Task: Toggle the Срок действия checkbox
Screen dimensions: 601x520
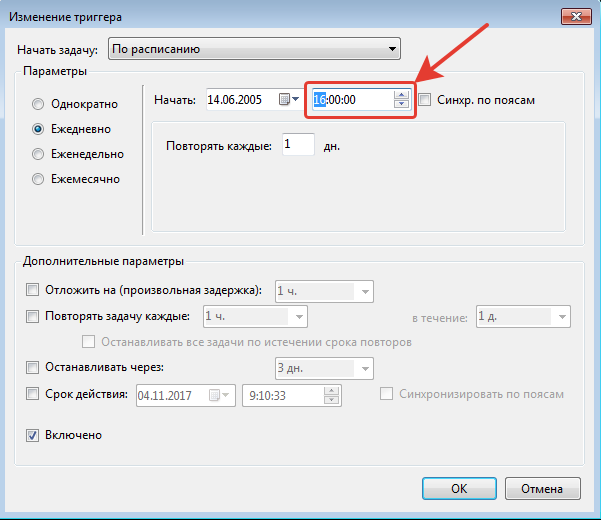Action: coord(32,394)
